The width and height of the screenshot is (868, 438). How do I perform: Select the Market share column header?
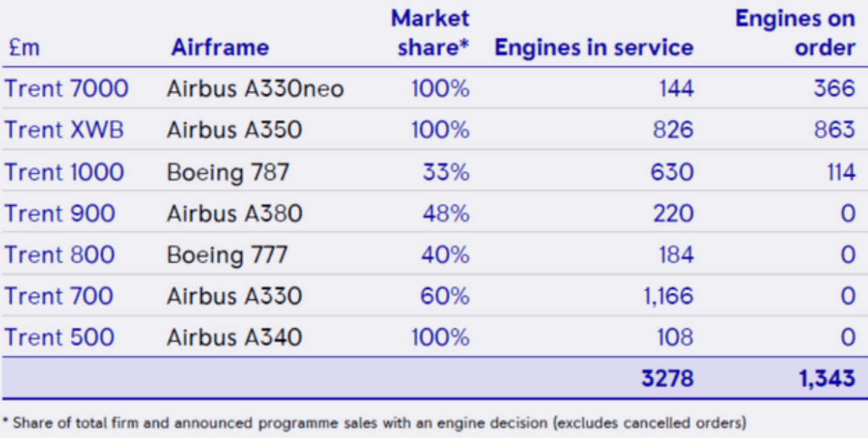pyautogui.click(x=430, y=32)
